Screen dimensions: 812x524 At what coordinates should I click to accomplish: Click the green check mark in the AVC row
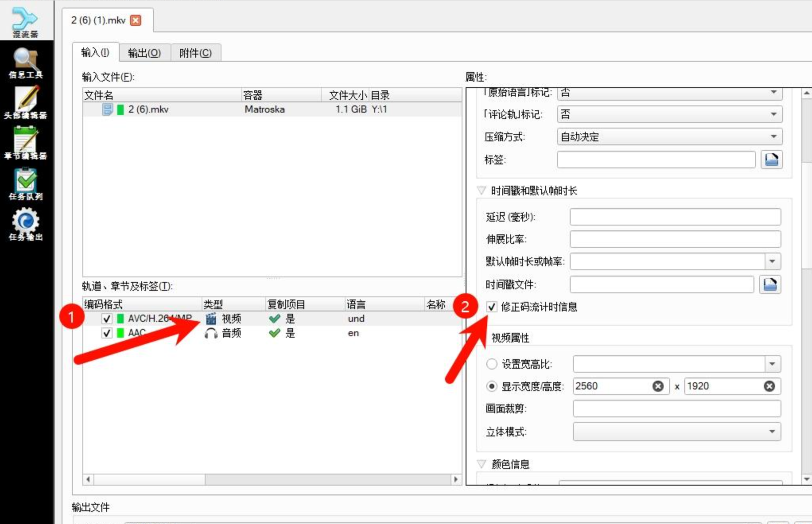(274, 318)
